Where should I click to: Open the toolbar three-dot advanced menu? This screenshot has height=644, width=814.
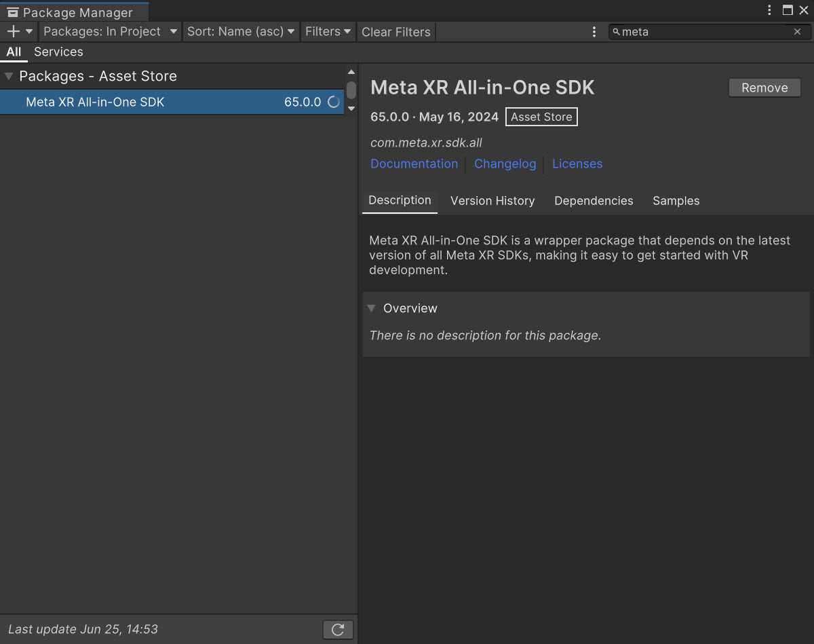[x=594, y=32]
